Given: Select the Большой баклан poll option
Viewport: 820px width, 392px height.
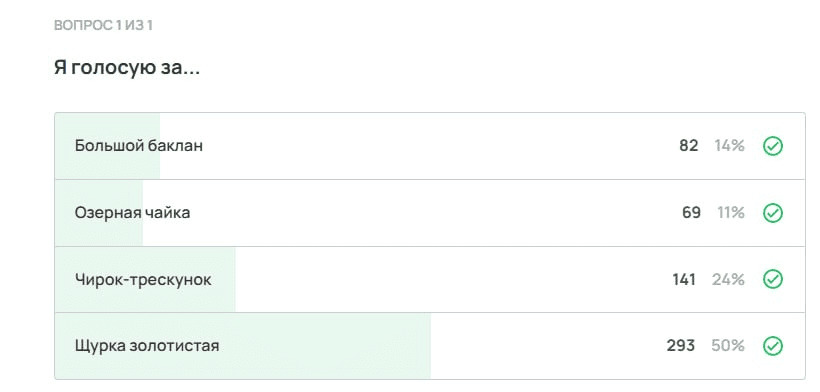Looking at the screenshot, I should (x=430, y=146).
